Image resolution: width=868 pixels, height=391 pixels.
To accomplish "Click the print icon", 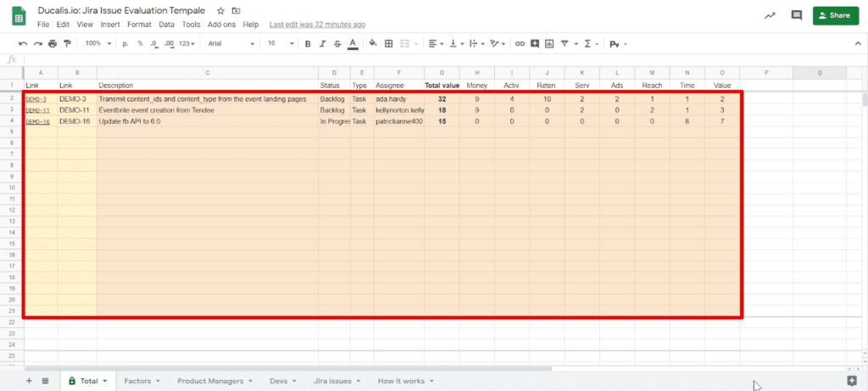I will click(x=53, y=43).
